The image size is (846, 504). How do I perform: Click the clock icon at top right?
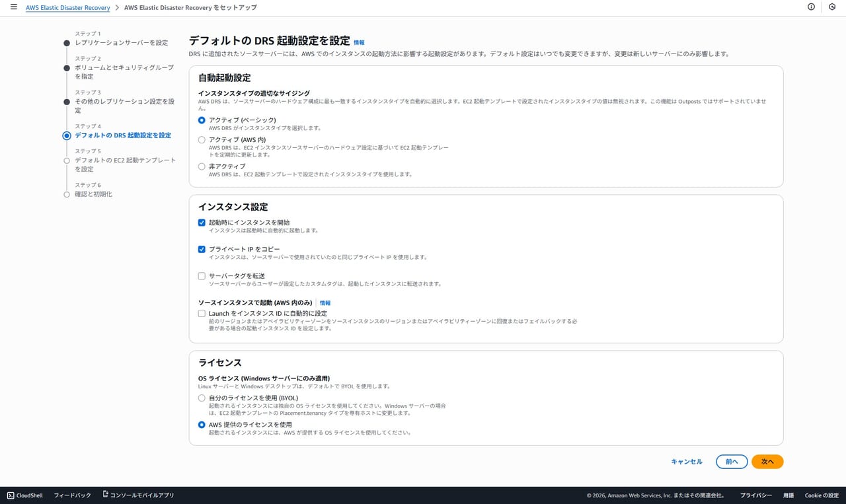[832, 7]
